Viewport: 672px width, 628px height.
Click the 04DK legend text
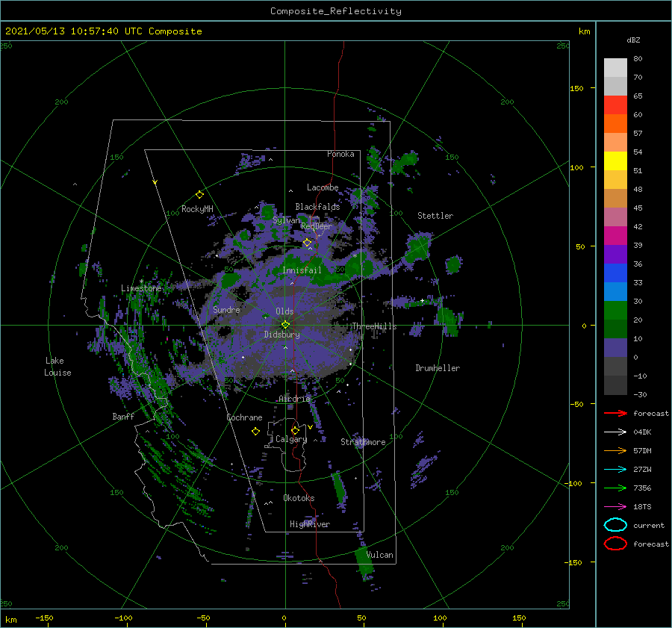(642, 432)
